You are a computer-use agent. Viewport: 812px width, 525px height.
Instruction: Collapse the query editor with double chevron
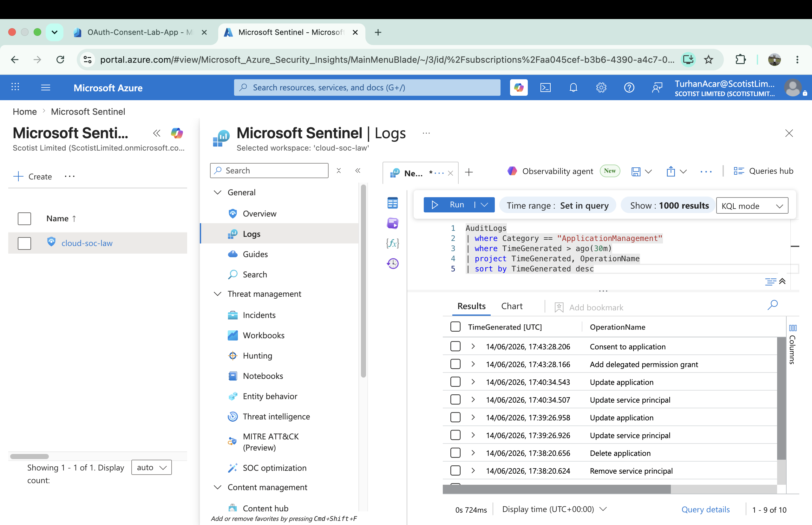coord(783,281)
